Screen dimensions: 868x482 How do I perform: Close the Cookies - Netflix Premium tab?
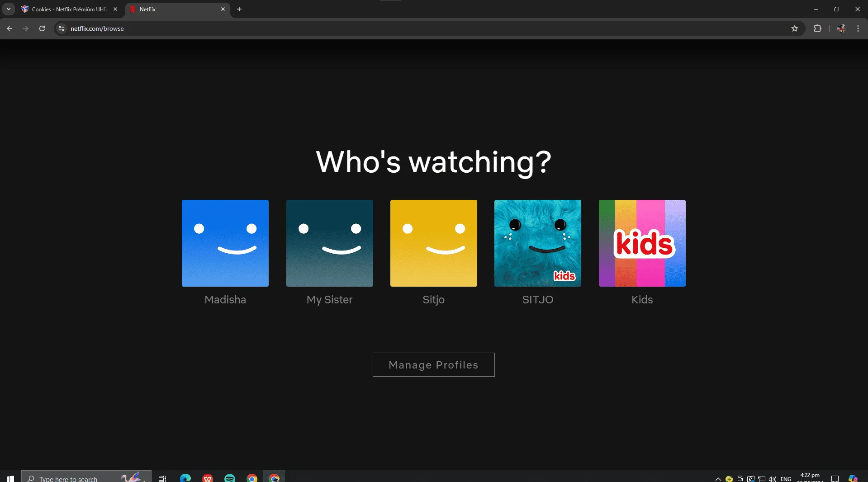coord(115,9)
